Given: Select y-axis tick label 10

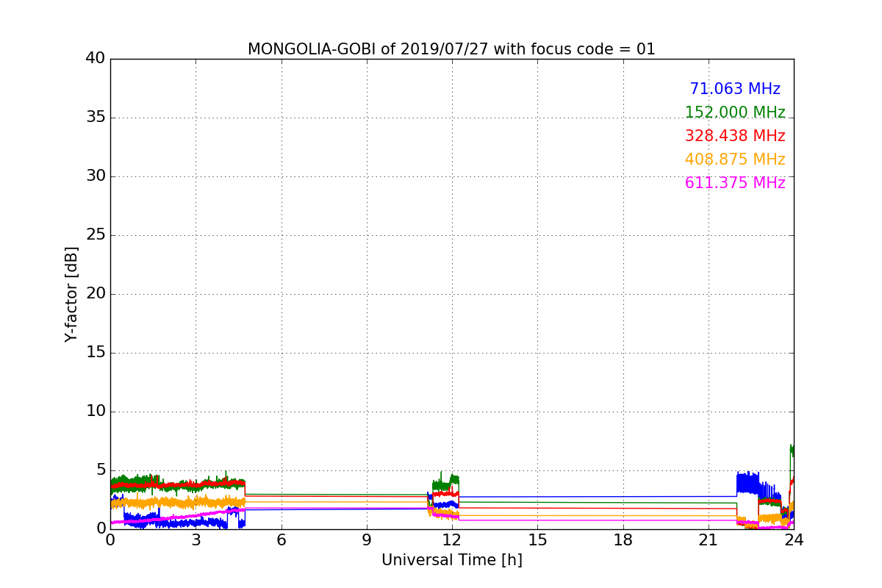Looking at the screenshot, I should pyautogui.click(x=96, y=412).
